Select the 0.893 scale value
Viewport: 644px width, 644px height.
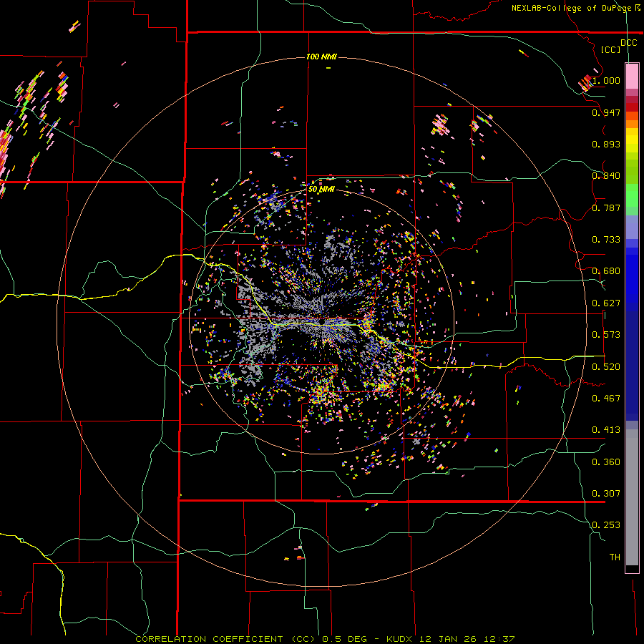tap(606, 144)
